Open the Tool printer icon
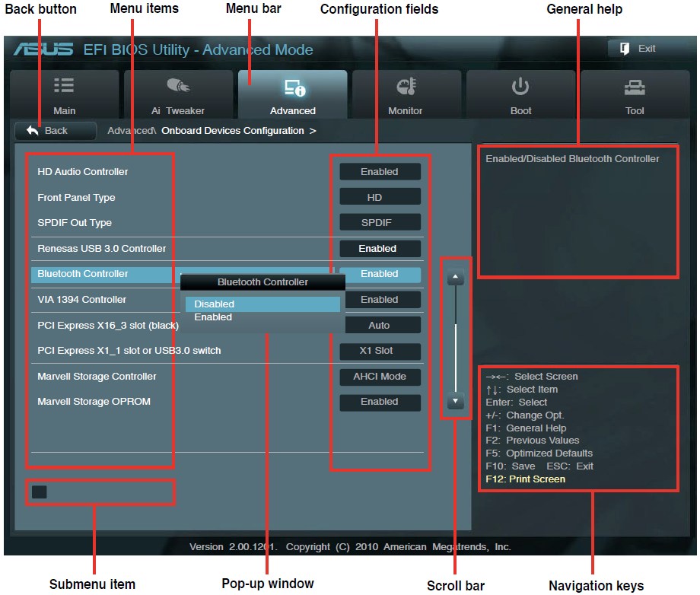This screenshot has height=595, width=700. point(635,87)
